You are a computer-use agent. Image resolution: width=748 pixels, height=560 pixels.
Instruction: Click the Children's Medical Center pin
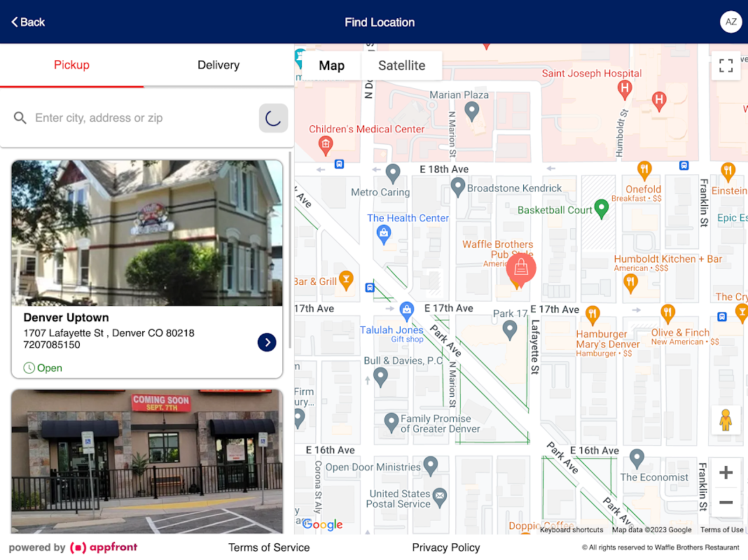coord(326,146)
